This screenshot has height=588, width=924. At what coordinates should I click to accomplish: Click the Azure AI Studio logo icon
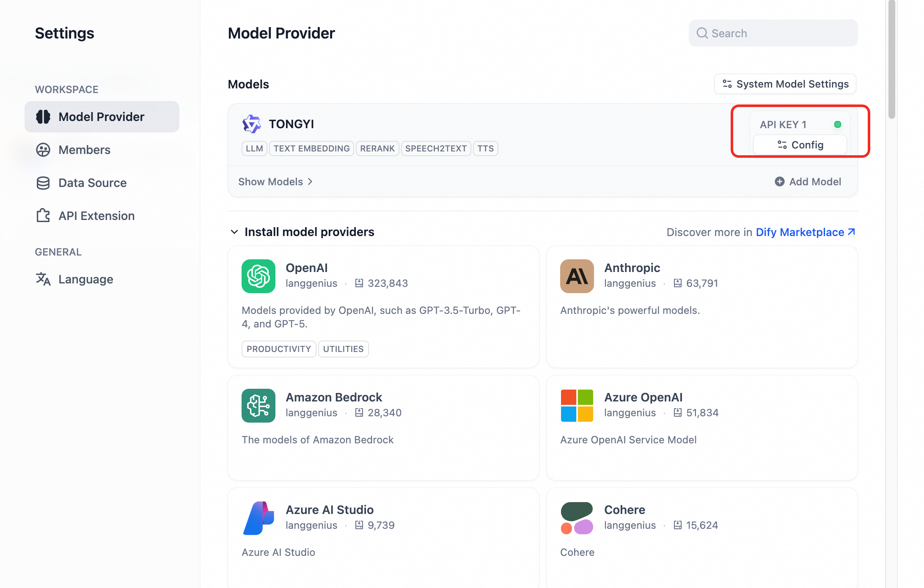pyautogui.click(x=258, y=518)
